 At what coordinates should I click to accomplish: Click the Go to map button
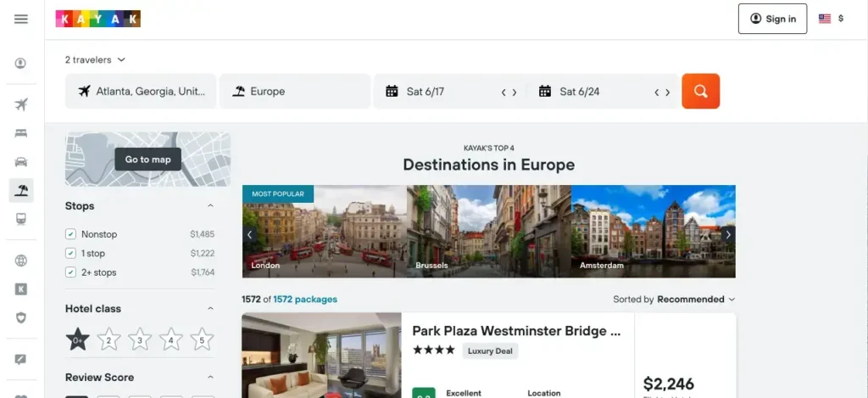click(147, 159)
